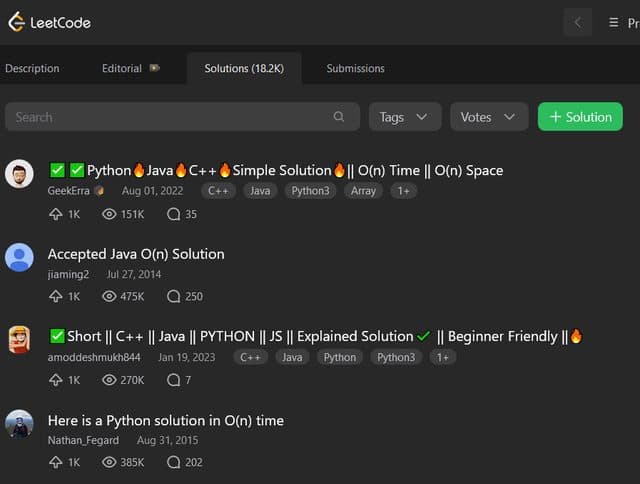The width and height of the screenshot is (640, 484).
Task: Open the 250 comments bubble icon
Action: pos(173,296)
